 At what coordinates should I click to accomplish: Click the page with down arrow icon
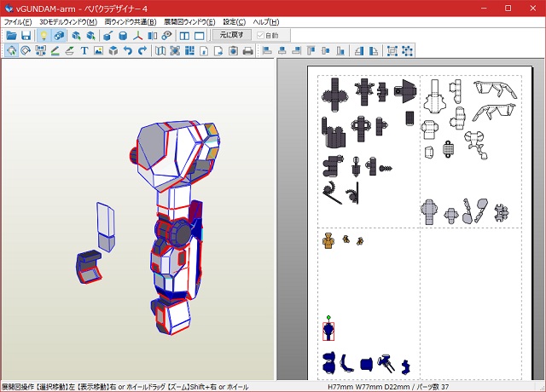click(204, 51)
